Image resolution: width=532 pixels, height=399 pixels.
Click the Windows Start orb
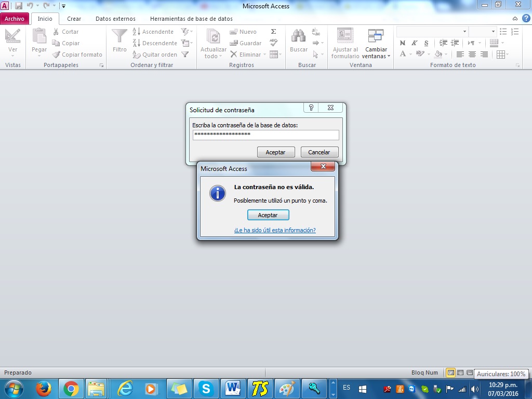[14, 389]
